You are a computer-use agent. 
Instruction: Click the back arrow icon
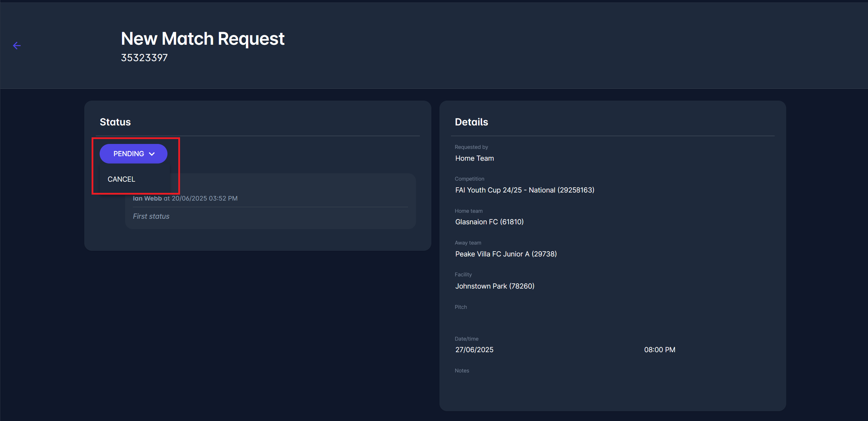[17, 46]
